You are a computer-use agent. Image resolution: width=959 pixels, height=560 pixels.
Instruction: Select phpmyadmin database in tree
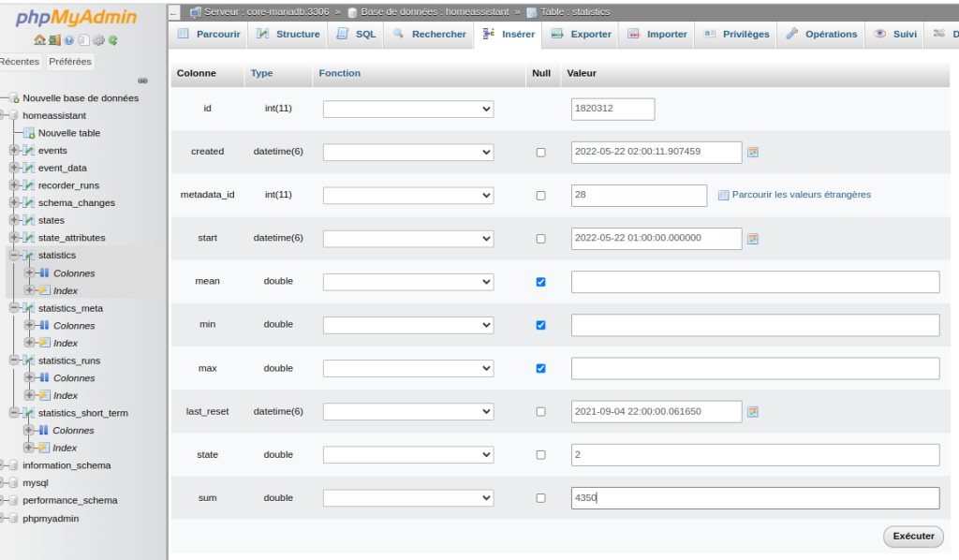click(x=51, y=519)
